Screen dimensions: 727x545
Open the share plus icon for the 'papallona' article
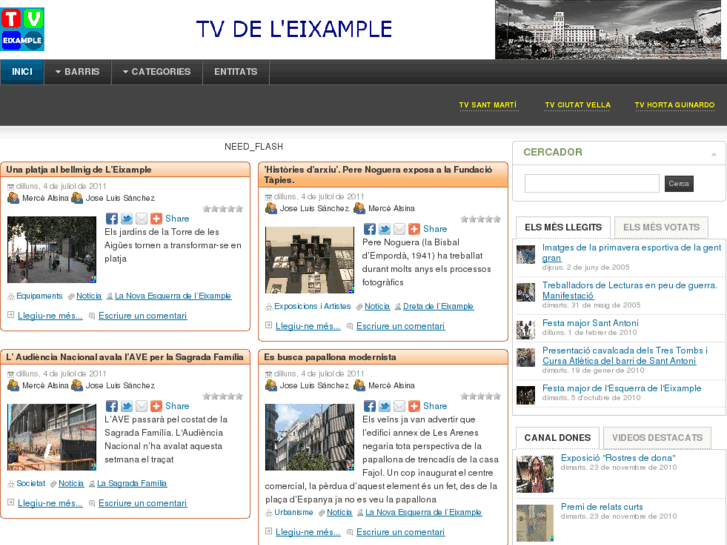[414, 406]
